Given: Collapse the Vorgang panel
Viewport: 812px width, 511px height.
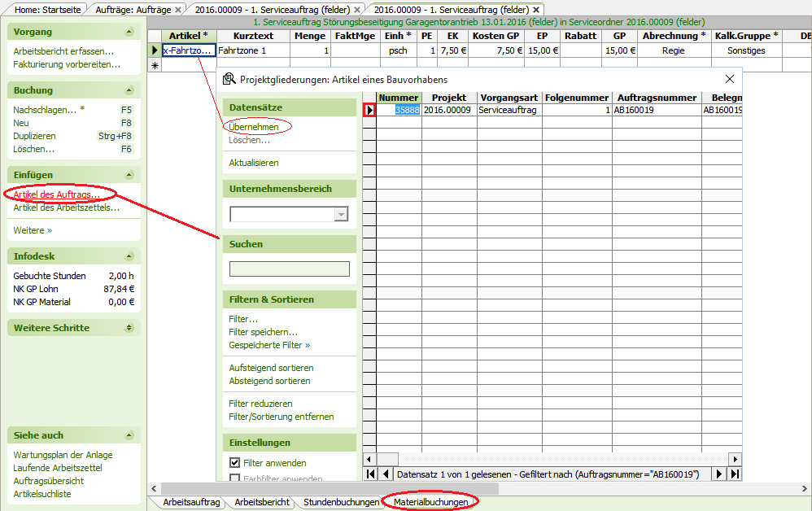Looking at the screenshot, I should [129, 32].
